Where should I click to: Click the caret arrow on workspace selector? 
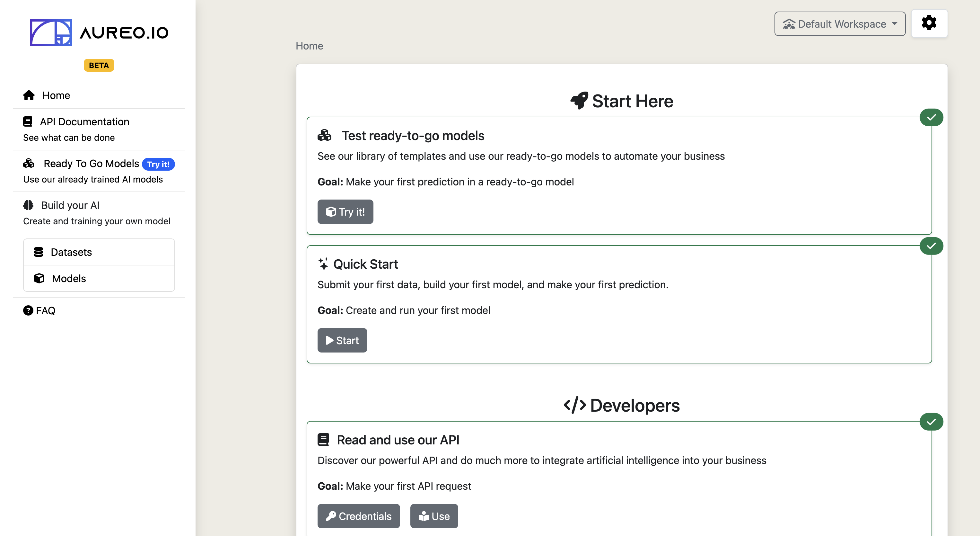point(894,23)
